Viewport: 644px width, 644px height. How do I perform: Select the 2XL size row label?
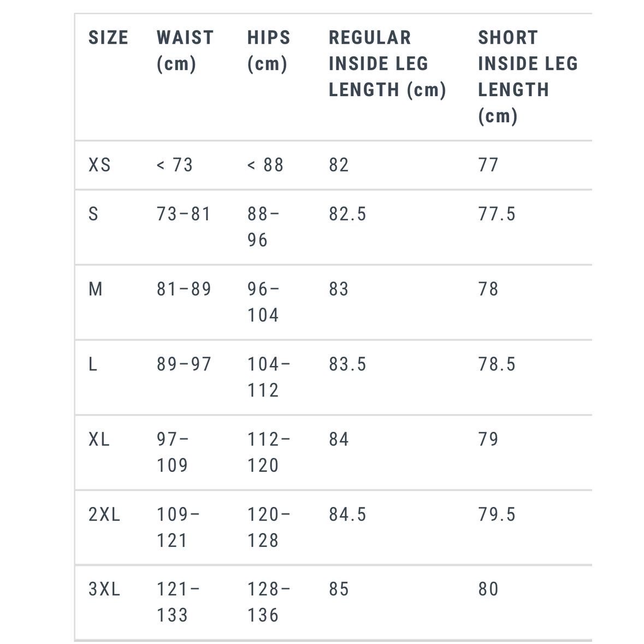(104, 515)
